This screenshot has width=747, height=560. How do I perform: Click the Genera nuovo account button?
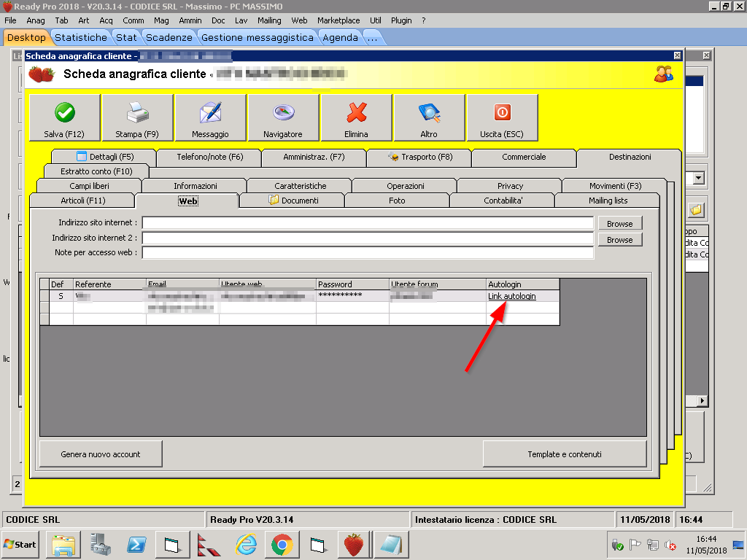tap(101, 454)
